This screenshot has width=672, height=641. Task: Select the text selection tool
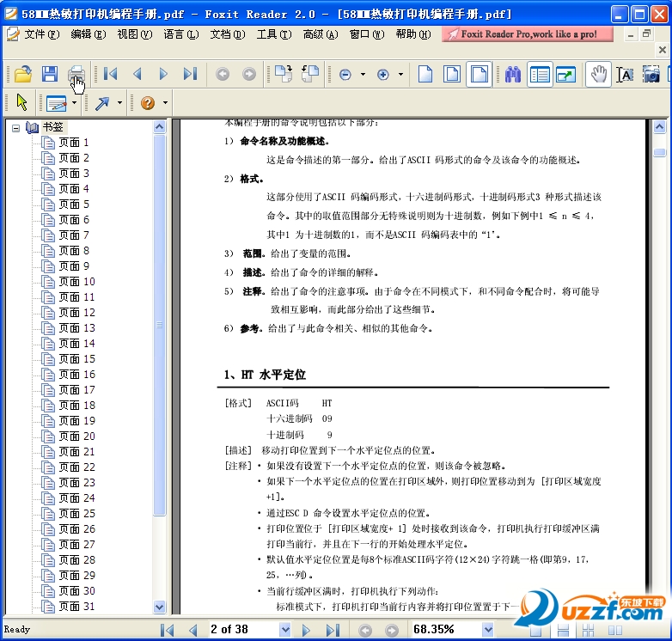click(625, 74)
